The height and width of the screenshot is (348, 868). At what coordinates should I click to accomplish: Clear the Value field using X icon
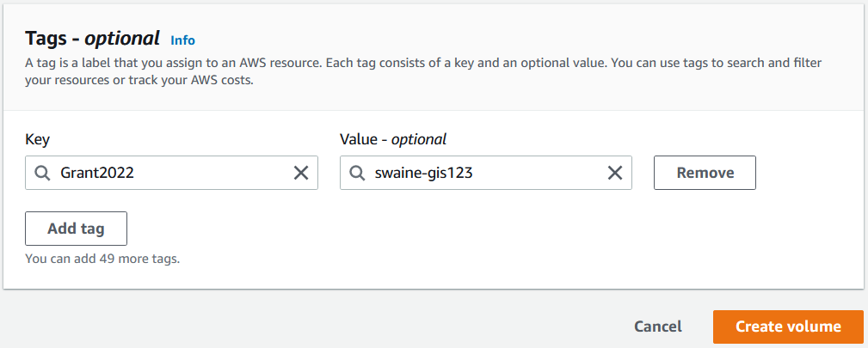point(615,174)
